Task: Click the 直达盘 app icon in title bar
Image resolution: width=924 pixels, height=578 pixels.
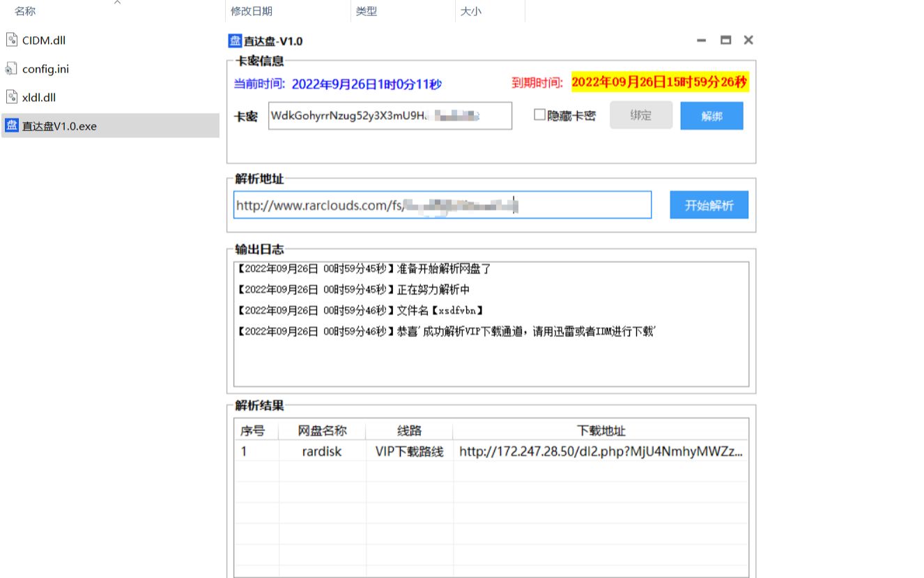Action: [x=235, y=41]
